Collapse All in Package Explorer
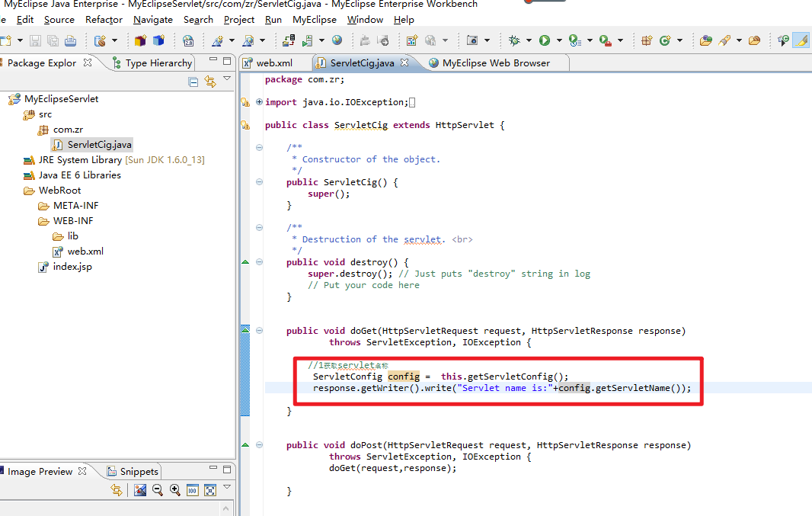The image size is (812, 516). click(194, 82)
